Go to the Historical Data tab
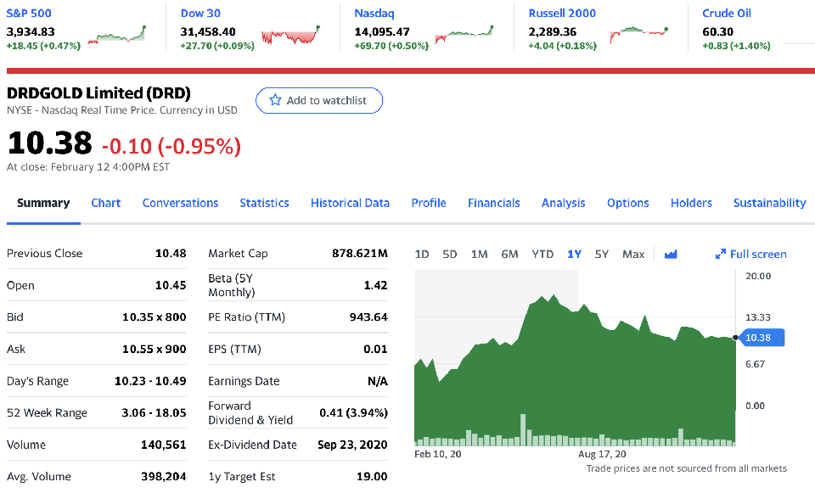Image resolution: width=815 pixels, height=504 pixels. tap(350, 203)
